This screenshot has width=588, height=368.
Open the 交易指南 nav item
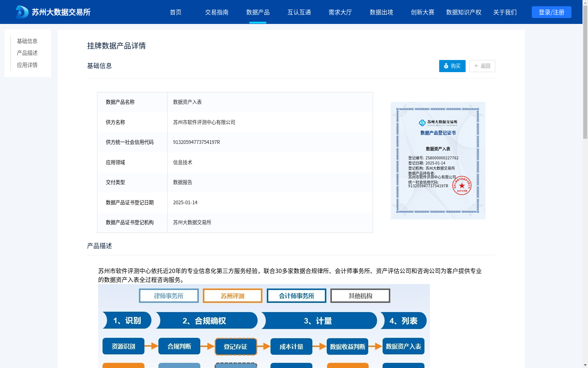[x=217, y=12]
